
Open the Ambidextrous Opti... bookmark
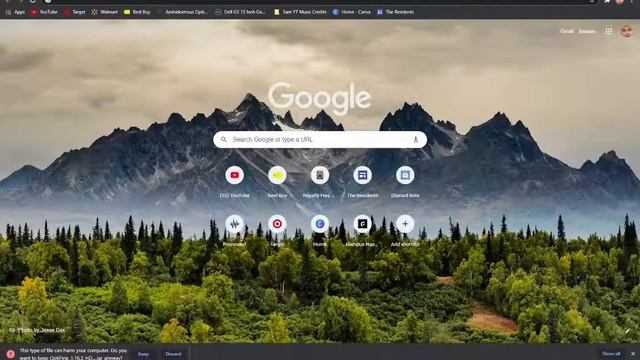coord(182,12)
